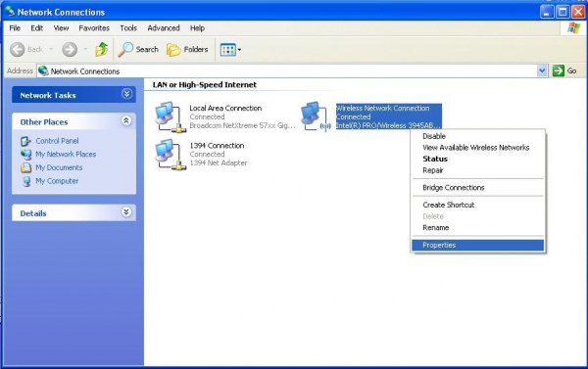Open the Search toolbar button
Screen dimensions: 588x369
(x=138, y=50)
